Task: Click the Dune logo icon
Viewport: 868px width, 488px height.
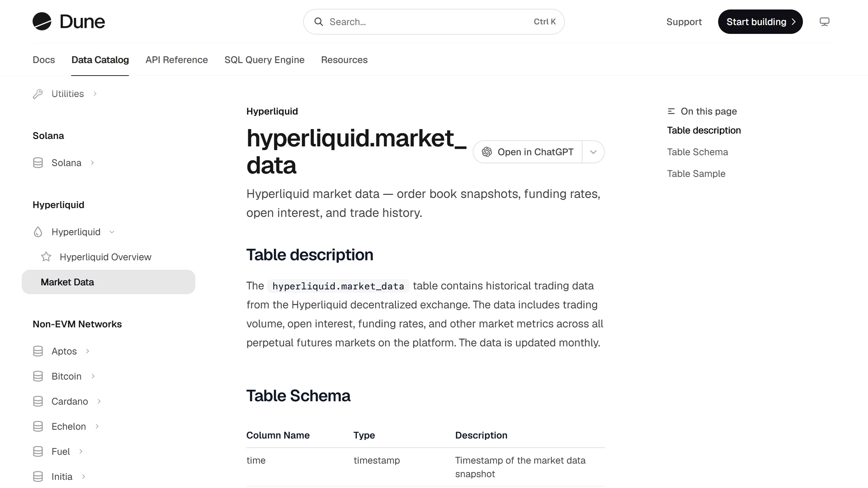Action: (x=42, y=21)
